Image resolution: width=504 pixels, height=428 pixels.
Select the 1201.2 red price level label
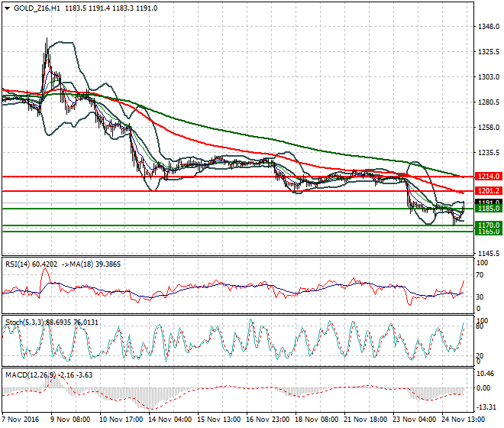pyautogui.click(x=489, y=191)
